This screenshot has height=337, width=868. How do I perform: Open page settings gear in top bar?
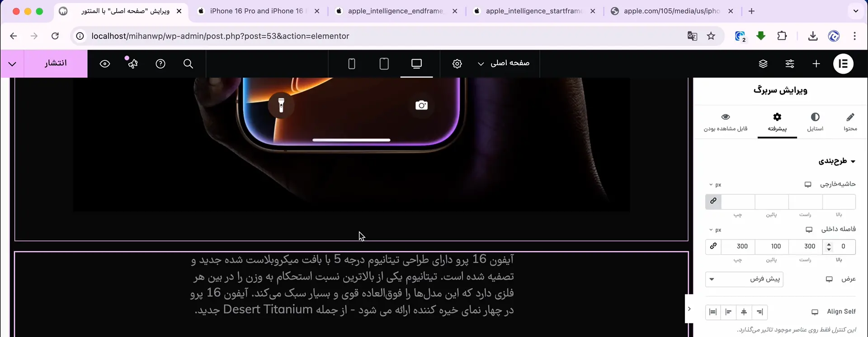(457, 64)
